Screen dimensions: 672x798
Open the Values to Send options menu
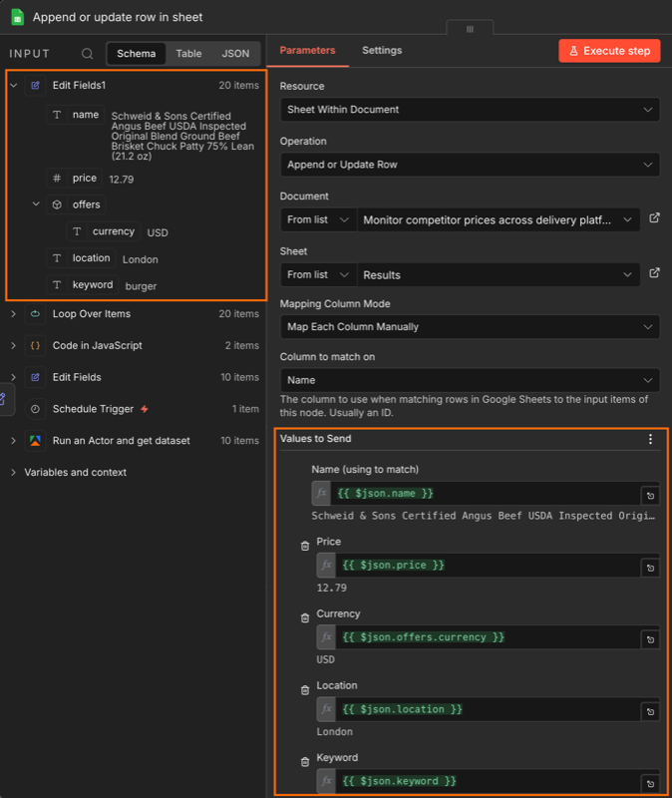pos(650,439)
